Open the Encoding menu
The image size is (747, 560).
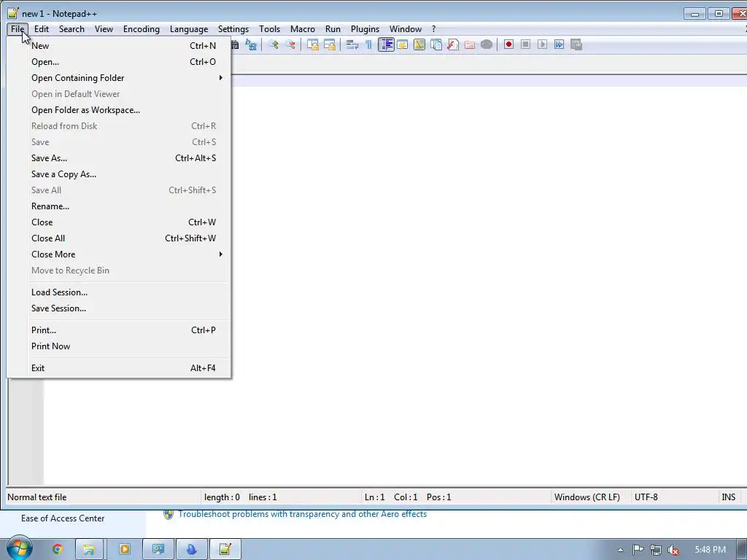click(x=142, y=29)
